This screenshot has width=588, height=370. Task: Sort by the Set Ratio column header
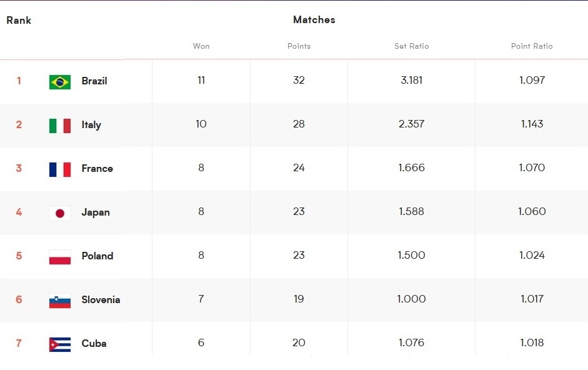(411, 46)
